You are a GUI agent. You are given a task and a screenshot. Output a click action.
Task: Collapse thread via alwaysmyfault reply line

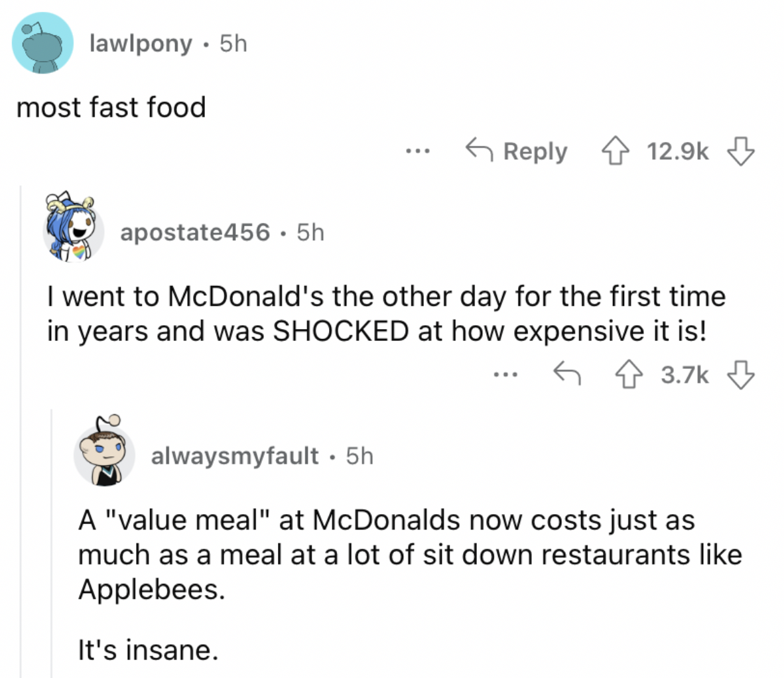[x=52, y=543]
